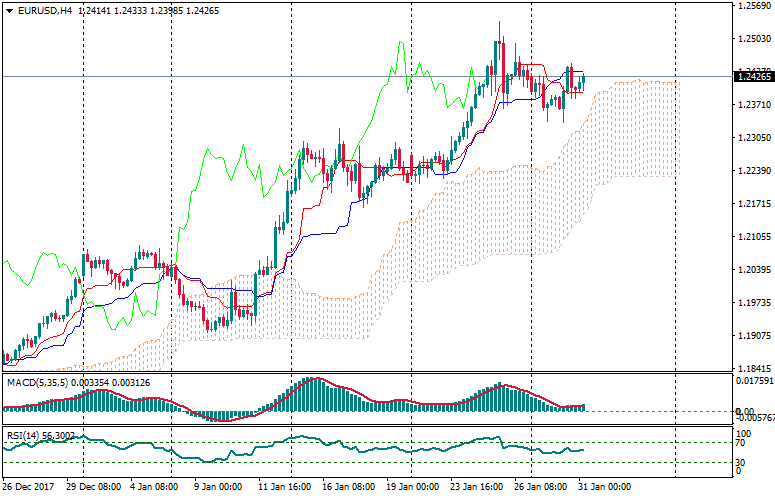775x498 pixels.
Task: Click the 1.23050 price axis label
Action: [752, 138]
